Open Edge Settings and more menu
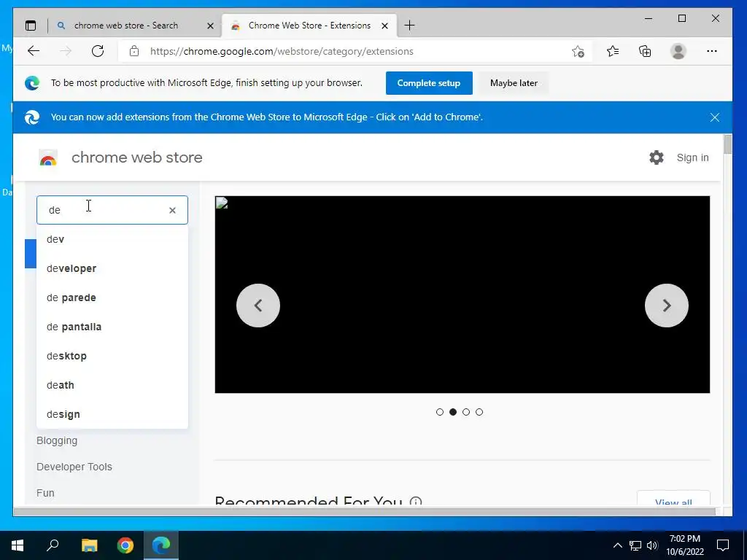This screenshot has height=560, width=747. [x=712, y=51]
